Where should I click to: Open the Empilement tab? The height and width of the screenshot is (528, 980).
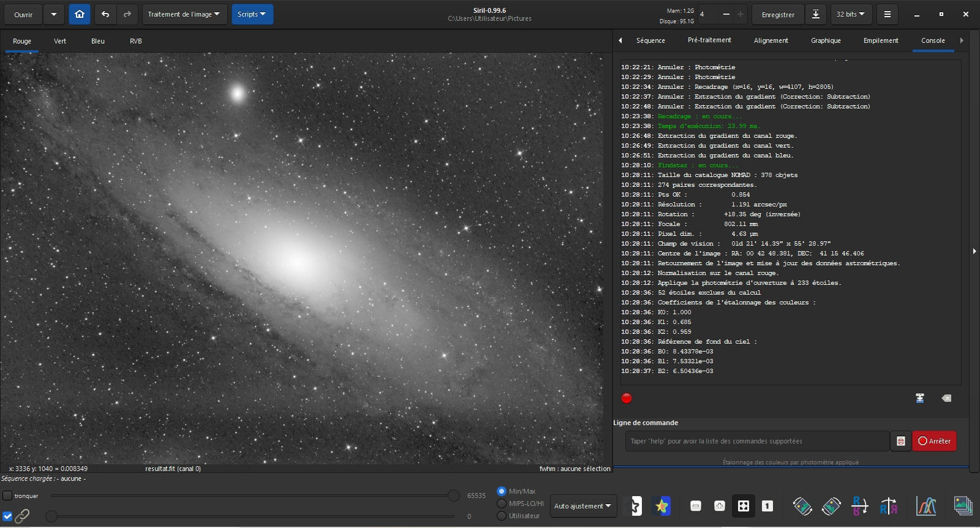[880, 40]
